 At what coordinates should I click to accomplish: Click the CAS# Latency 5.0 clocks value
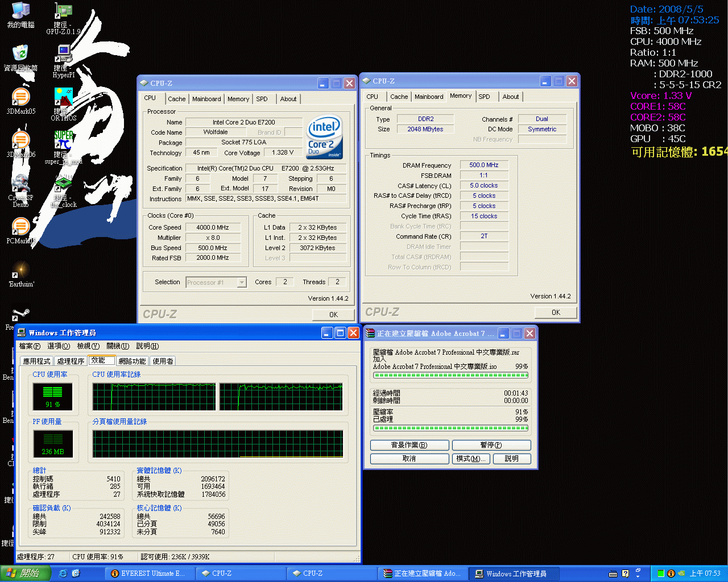484,185
